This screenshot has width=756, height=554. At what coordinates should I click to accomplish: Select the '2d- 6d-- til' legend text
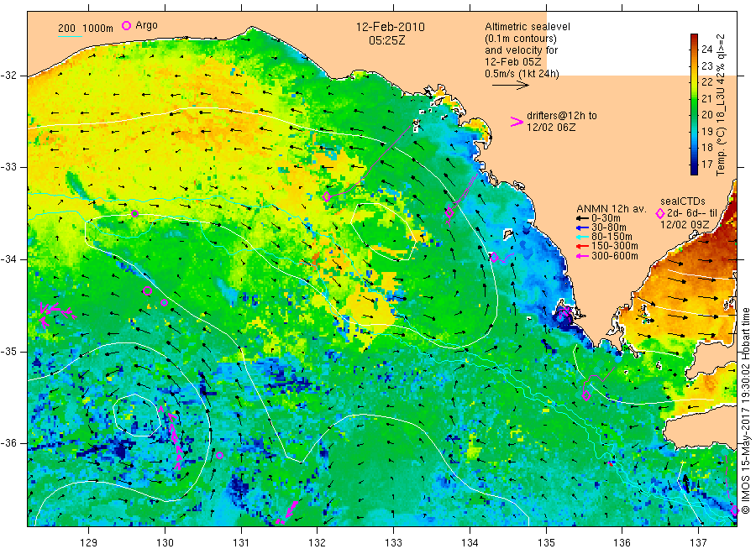692,213
